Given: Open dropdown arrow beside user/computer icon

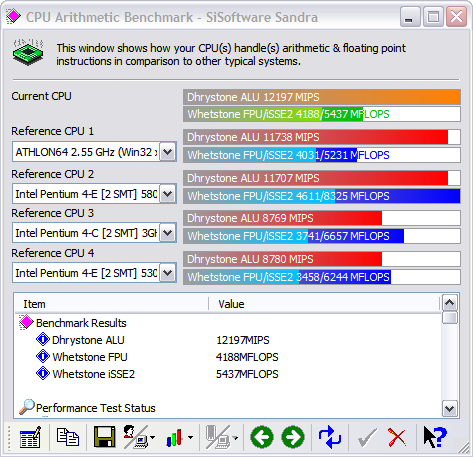Looking at the screenshot, I should (x=152, y=437).
